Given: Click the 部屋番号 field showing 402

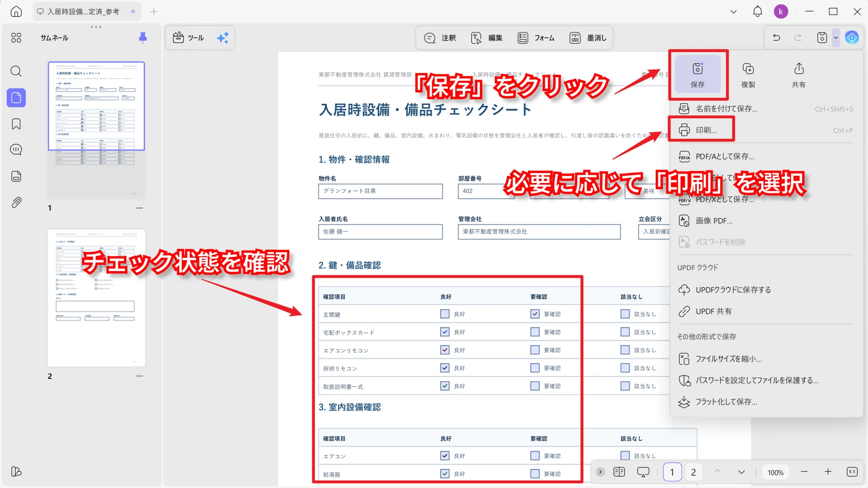Looking at the screenshot, I should pyautogui.click(x=486, y=191).
